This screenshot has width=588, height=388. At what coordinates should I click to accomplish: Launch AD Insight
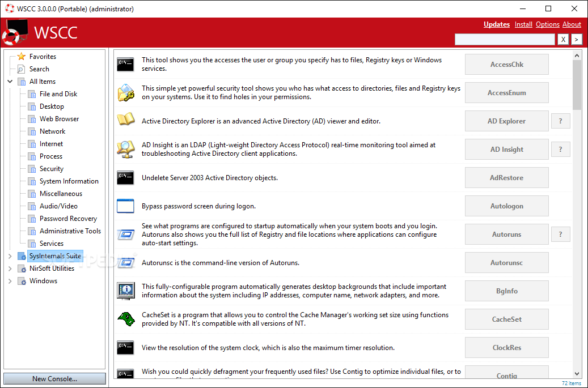coord(506,150)
